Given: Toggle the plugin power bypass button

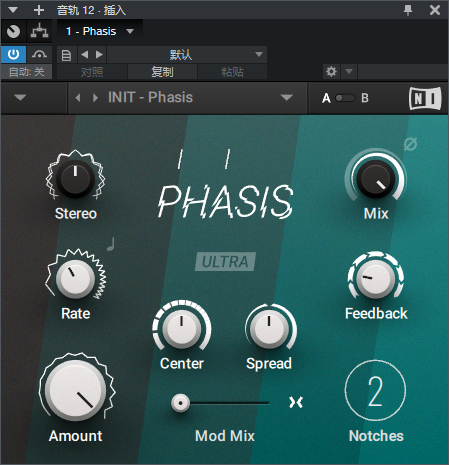Looking at the screenshot, I should tap(13, 54).
